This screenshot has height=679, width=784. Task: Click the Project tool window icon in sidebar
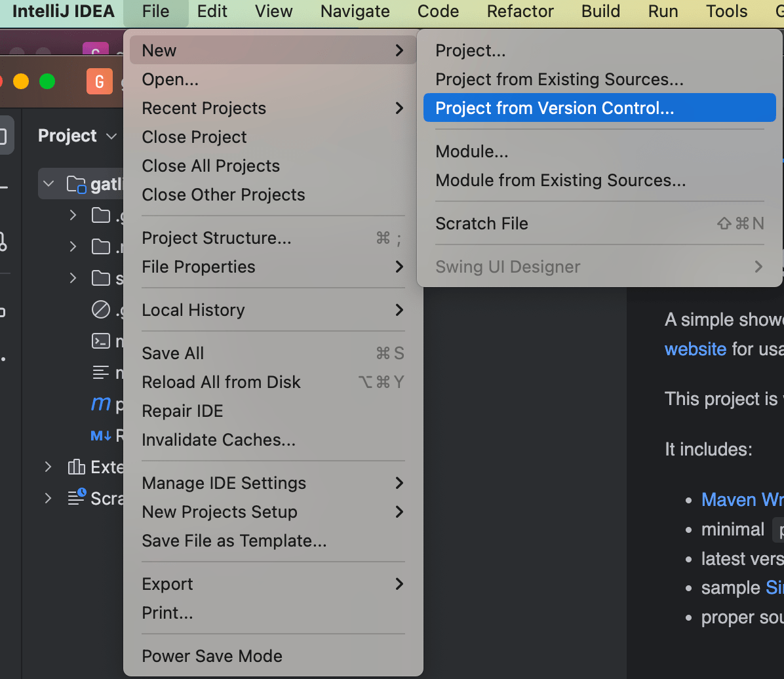[x=3, y=134]
